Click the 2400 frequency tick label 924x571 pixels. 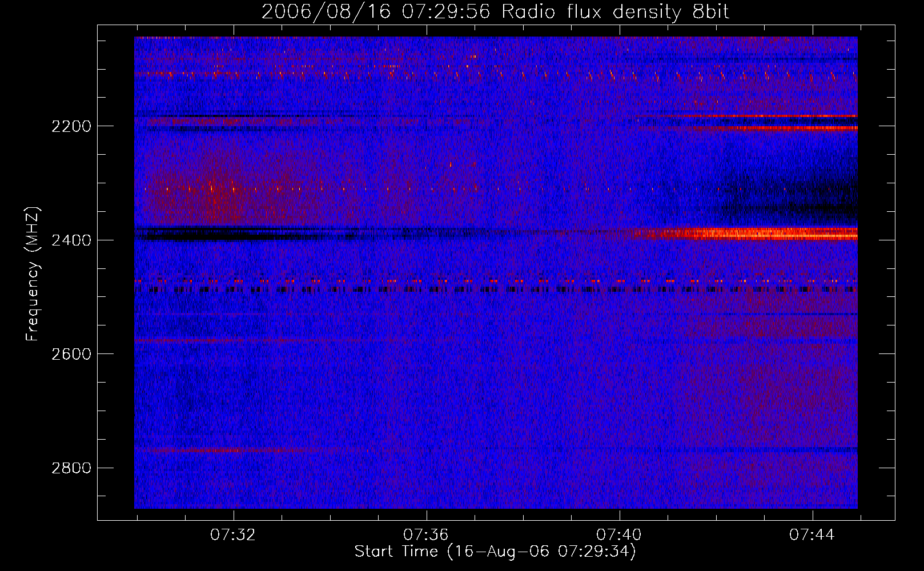click(71, 240)
